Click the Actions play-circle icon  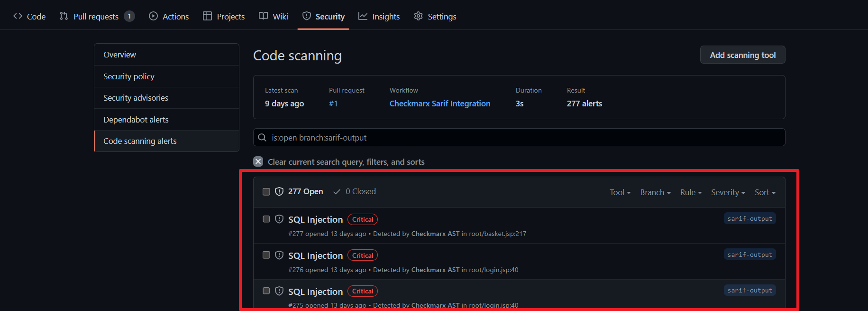click(x=153, y=16)
